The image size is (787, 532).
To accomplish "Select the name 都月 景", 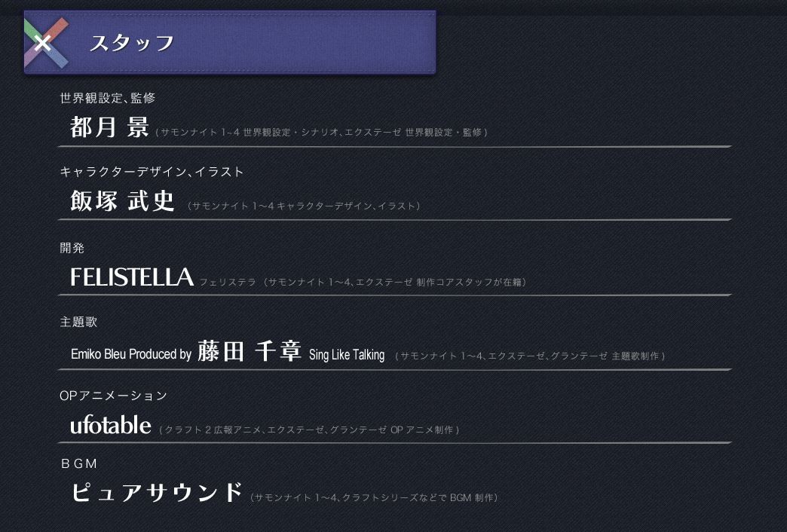I will coord(109,127).
